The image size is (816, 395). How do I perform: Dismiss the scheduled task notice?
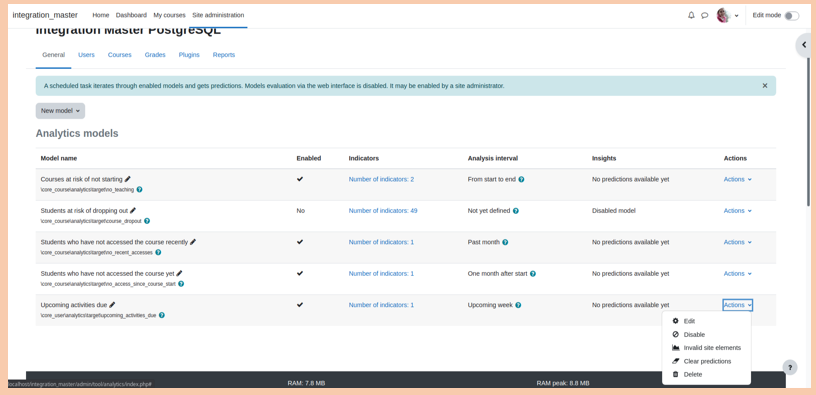point(764,86)
